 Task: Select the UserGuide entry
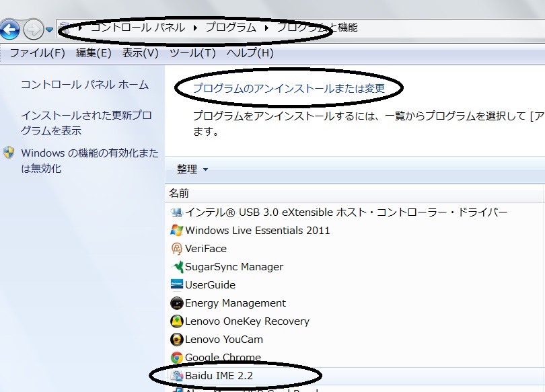tap(211, 284)
